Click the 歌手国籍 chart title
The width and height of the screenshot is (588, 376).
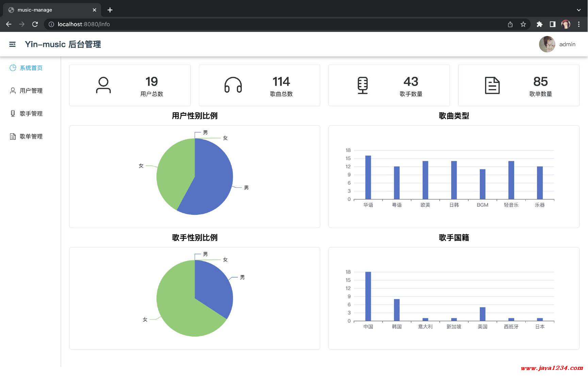[x=454, y=237]
